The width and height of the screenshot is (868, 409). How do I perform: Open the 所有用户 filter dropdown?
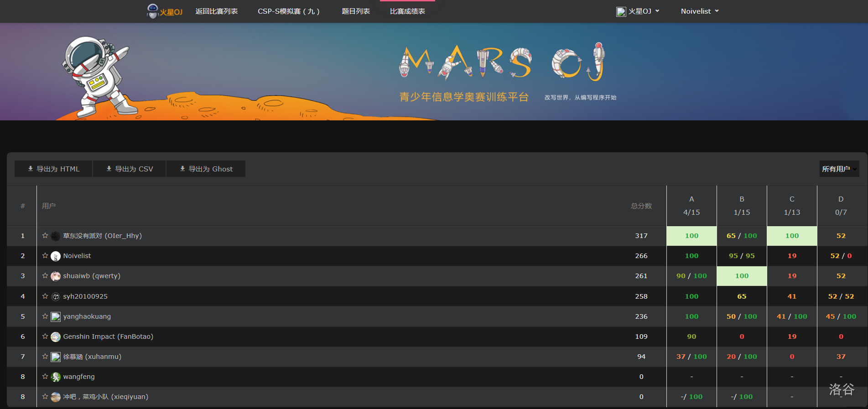pos(839,169)
